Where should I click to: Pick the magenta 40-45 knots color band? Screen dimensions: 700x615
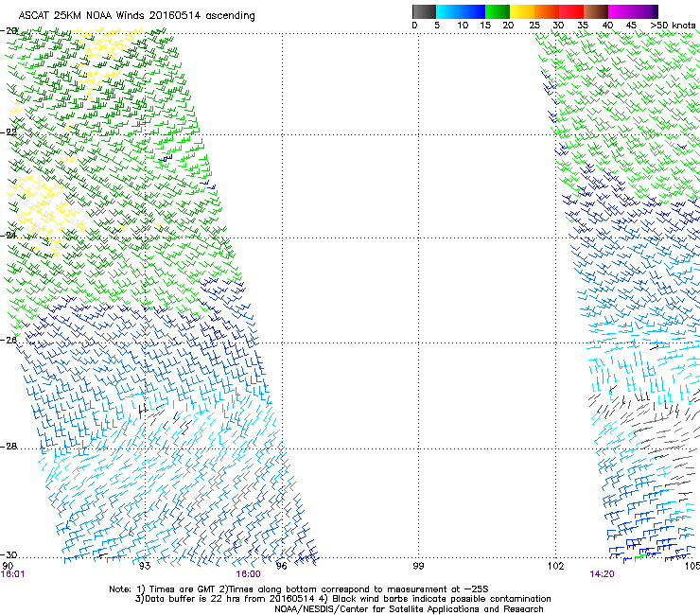coord(621,11)
